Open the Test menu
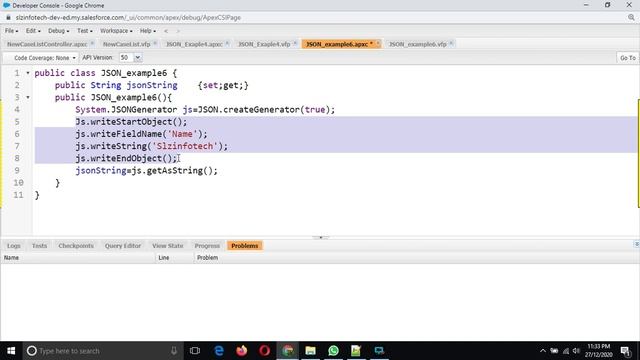 point(84,31)
